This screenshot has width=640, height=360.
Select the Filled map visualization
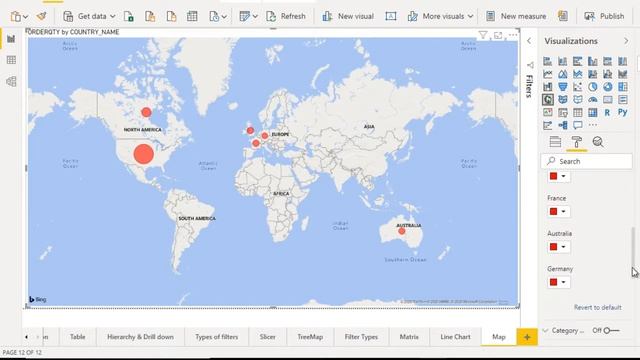pyautogui.click(x=562, y=99)
